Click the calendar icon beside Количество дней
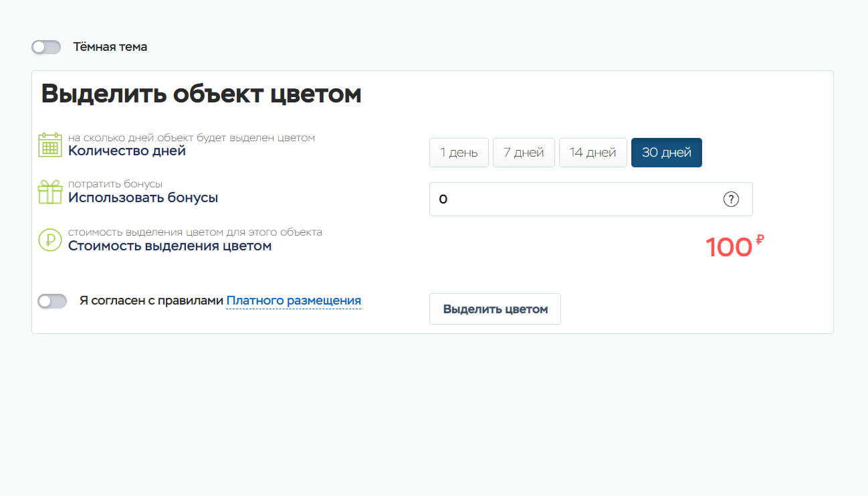The height and width of the screenshot is (496, 868). tap(50, 145)
